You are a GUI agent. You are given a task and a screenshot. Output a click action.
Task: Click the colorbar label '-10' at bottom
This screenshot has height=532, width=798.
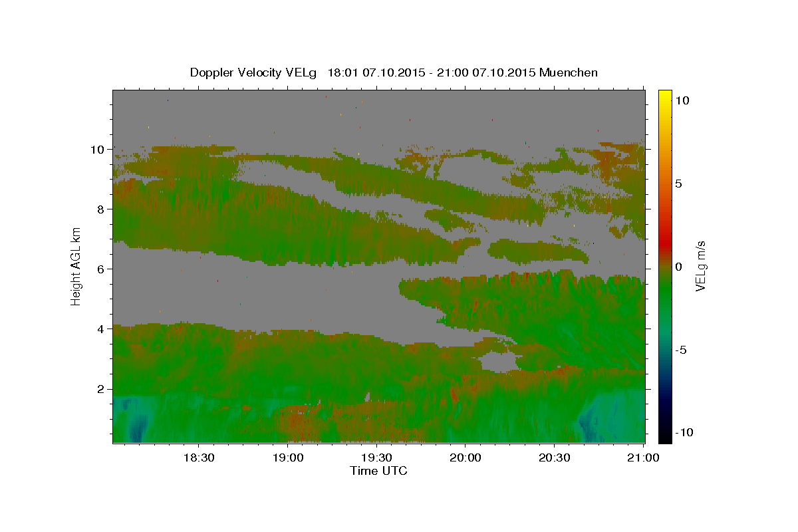(684, 432)
